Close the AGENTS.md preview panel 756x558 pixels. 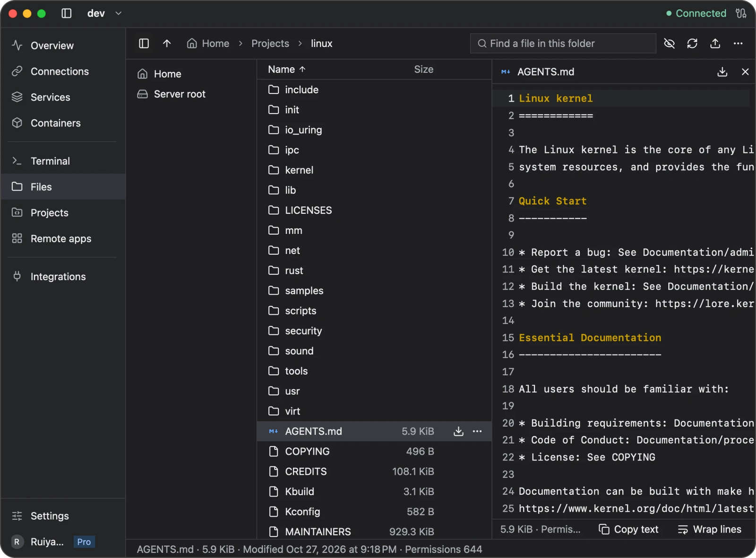[745, 72]
